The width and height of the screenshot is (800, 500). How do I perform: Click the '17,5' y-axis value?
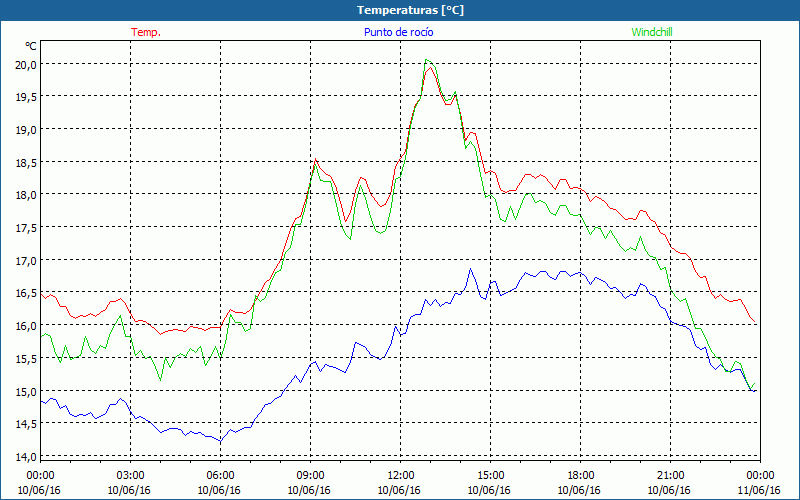[26, 228]
